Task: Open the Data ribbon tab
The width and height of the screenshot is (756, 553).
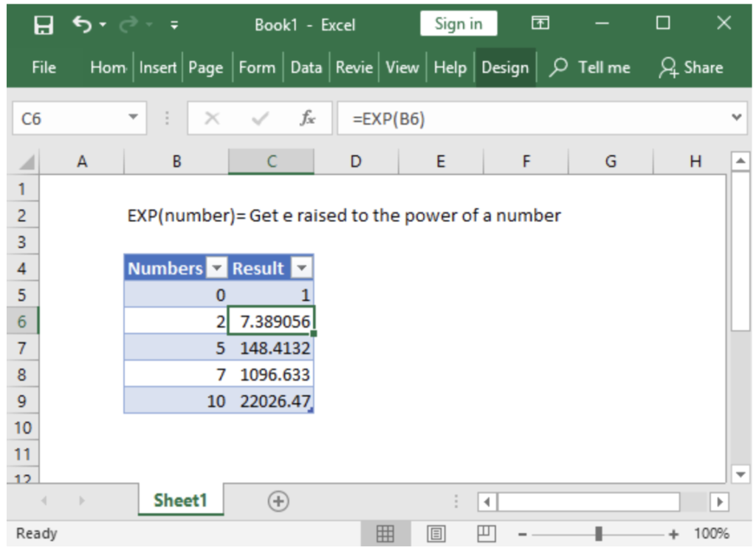Action: pyautogui.click(x=306, y=67)
